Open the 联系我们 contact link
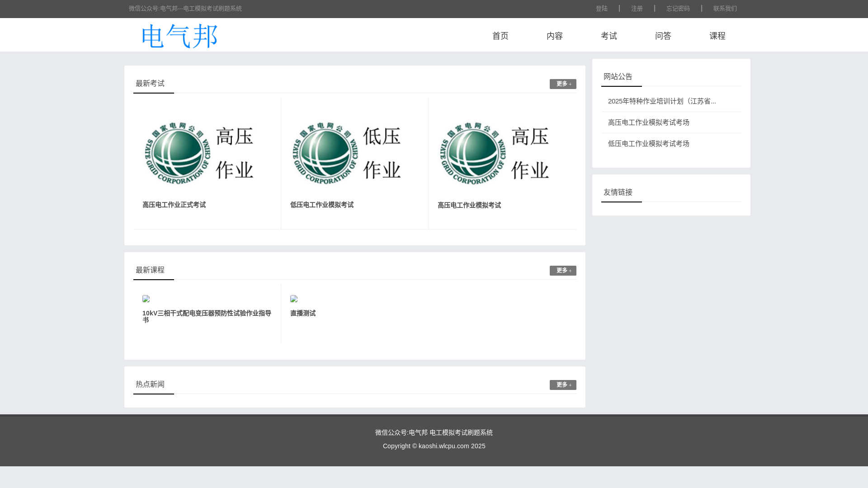The image size is (868, 488). click(x=725, y=9)
